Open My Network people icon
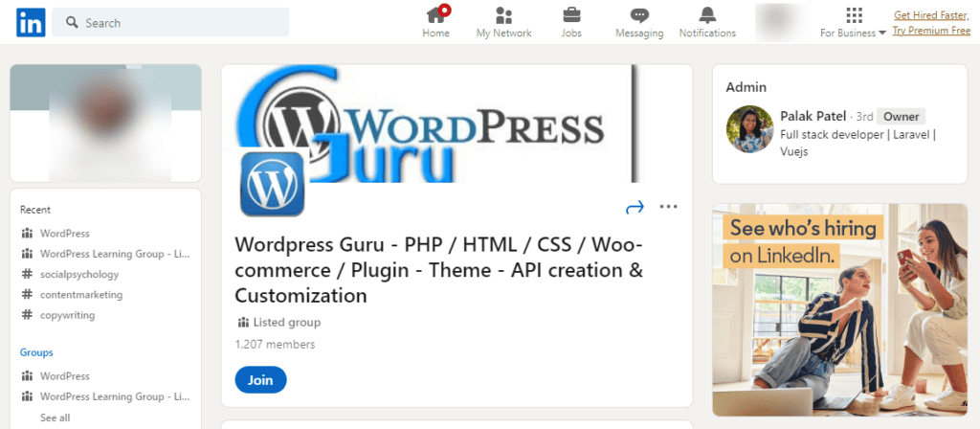The image size is (980, 429). pos(503,15)
